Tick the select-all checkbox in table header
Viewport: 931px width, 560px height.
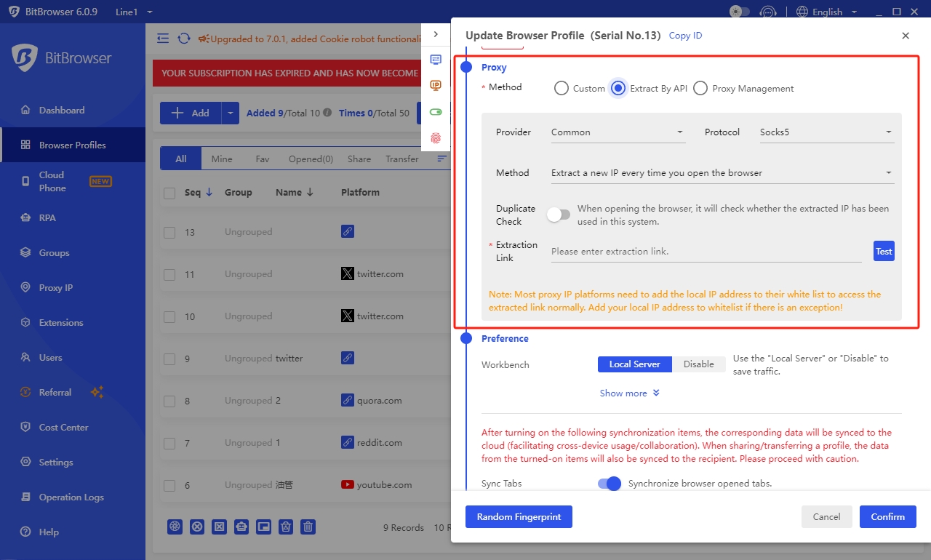pyautogui.click(x=169, y=193)
